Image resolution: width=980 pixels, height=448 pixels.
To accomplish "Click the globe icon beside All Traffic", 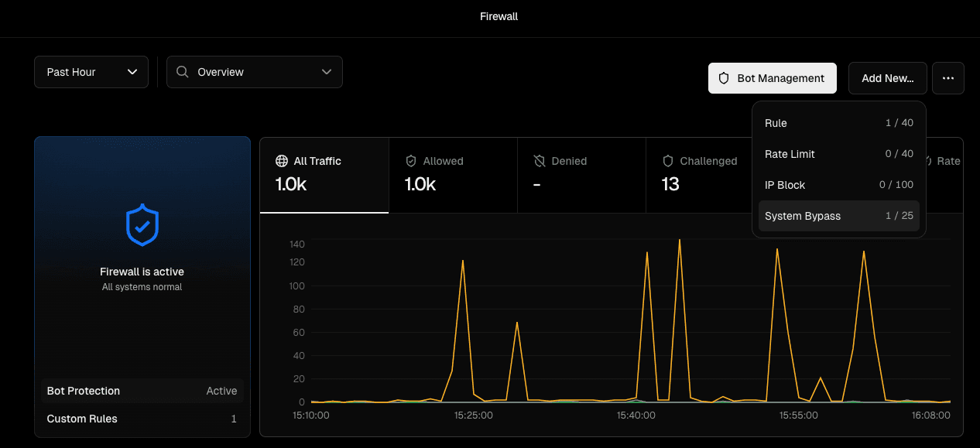I will coord(282,161).
